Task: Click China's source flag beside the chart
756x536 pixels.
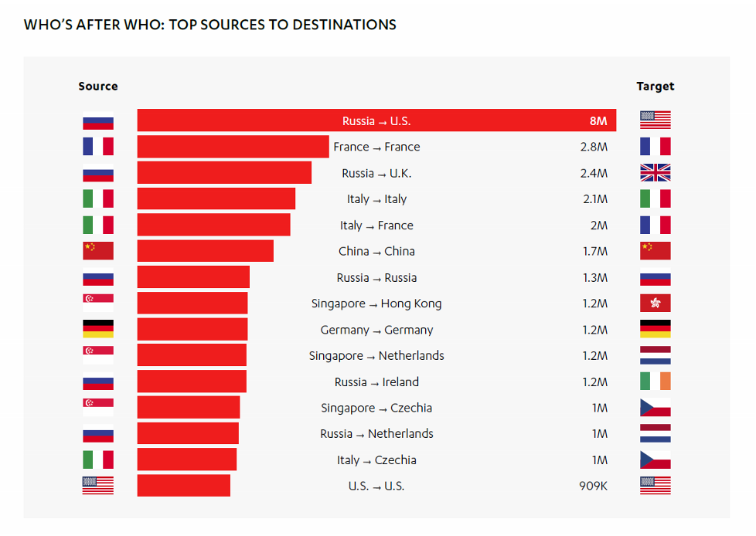Action: pyautogui.click(x=98, y=250)
